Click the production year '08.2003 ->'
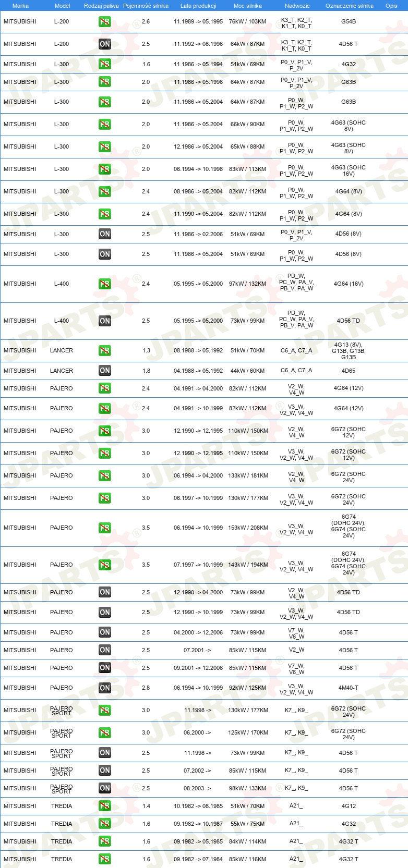 197,789
